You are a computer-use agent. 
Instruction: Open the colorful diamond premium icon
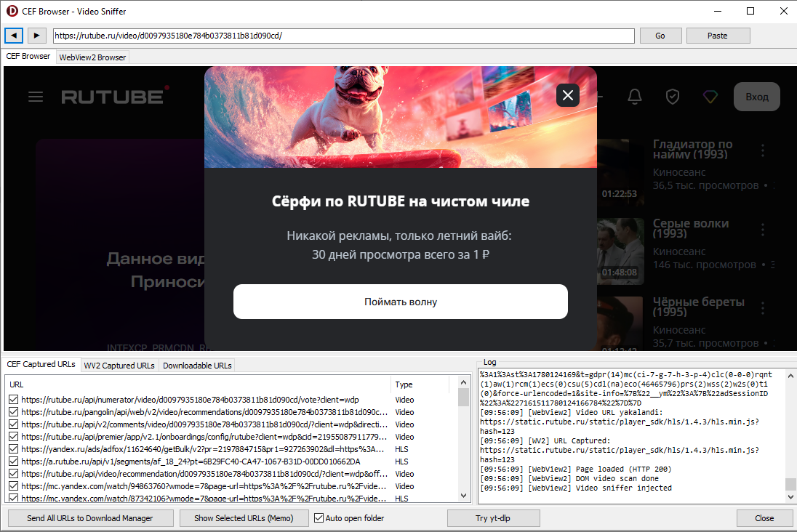point(710,97)
